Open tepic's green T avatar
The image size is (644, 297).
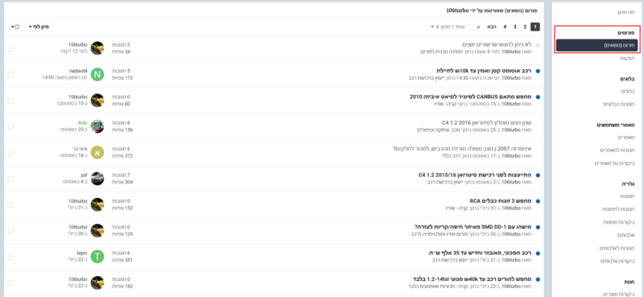click(x=97, y=257)
